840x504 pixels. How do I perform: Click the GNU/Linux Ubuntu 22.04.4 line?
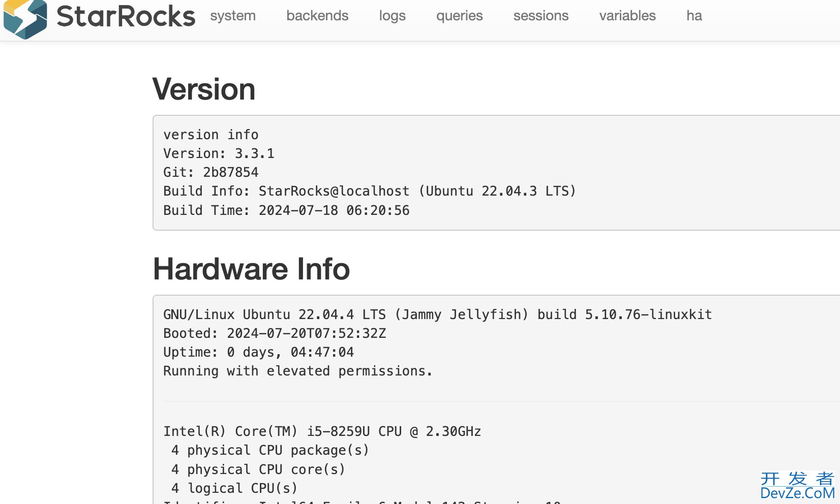pos(437,314)
